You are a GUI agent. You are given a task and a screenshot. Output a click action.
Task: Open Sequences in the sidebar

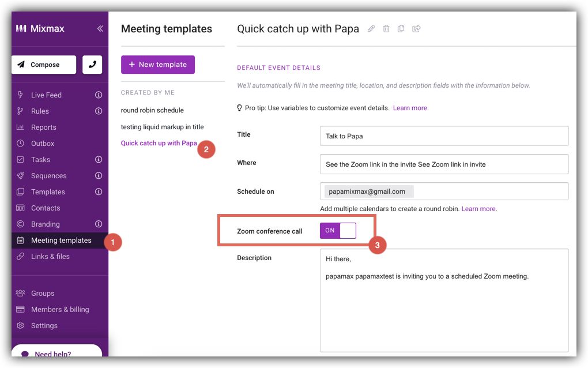(x=49, y=175)
